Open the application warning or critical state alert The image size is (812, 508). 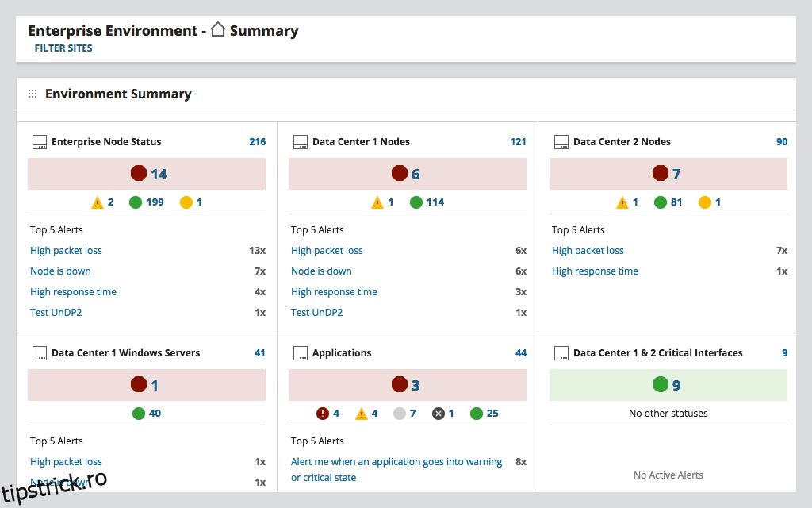[396, 470]
